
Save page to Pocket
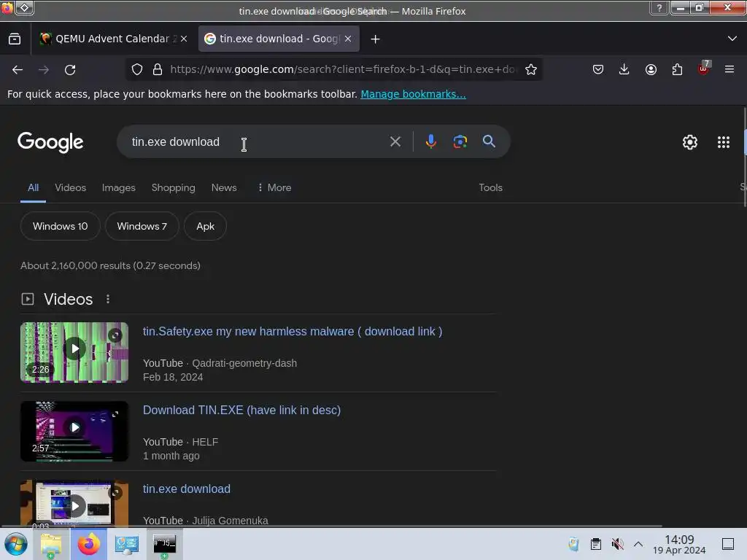pos(598,69)
